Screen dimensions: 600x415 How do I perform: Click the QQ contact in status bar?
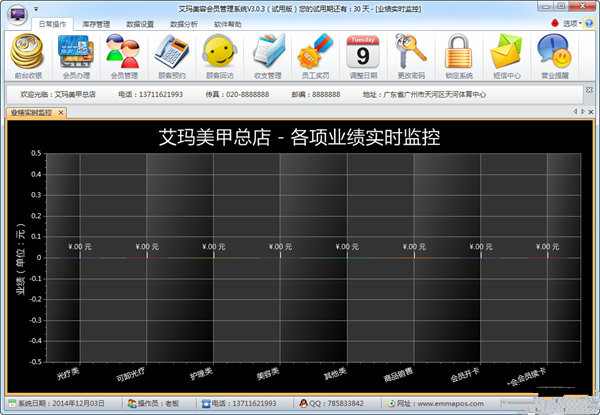332,403
